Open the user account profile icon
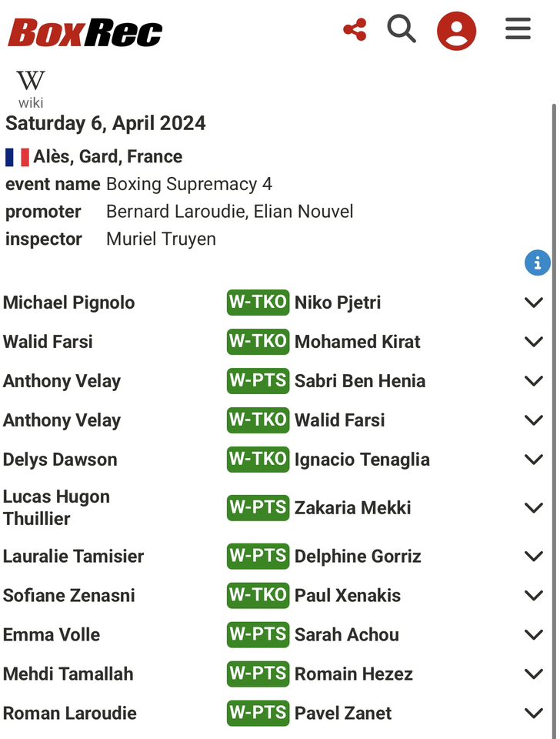This screenshot has height=739, width=560. pyautogui.click(x=456, y=31)
